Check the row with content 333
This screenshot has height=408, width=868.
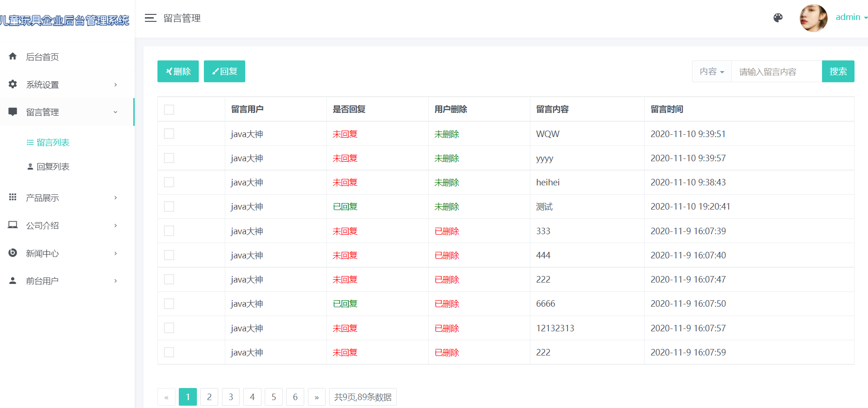169,231
